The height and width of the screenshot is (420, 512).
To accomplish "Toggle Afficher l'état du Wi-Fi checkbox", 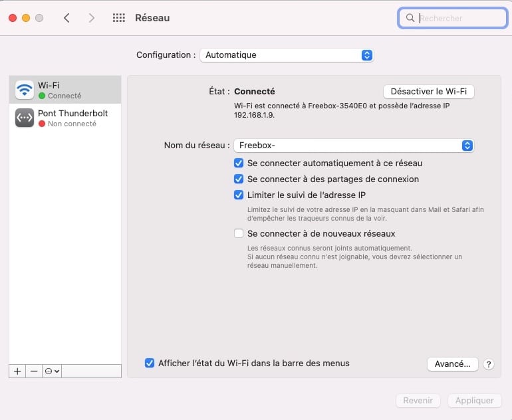I will point(150,363).
